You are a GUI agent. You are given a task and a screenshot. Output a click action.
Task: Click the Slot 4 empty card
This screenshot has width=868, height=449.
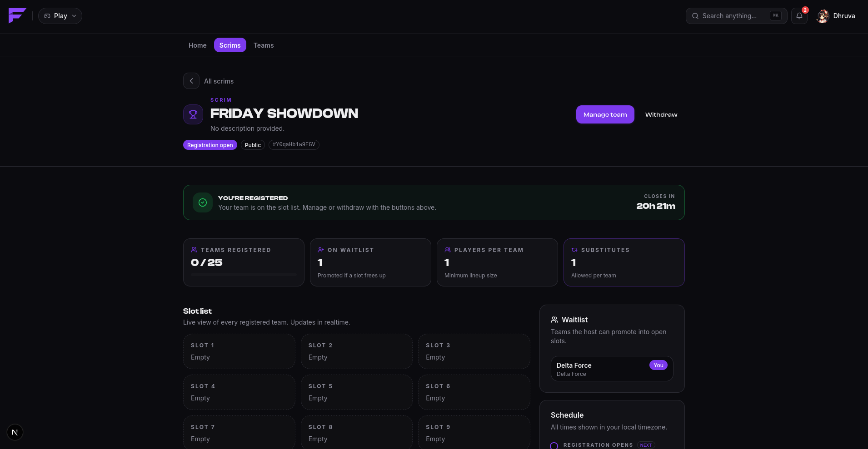pos(239,392)
